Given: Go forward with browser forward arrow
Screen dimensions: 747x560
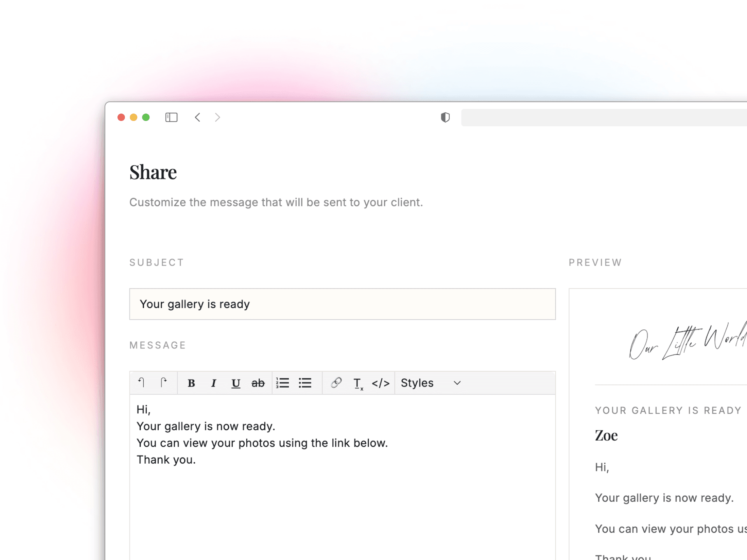Looking at the screenshot, I should [x=217, y=117].
